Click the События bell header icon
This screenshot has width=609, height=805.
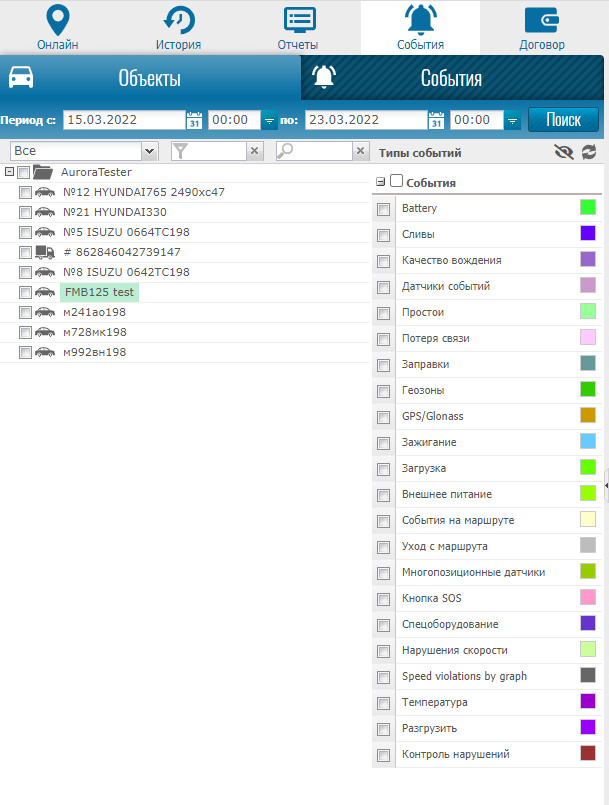click(x=324, y=77)
